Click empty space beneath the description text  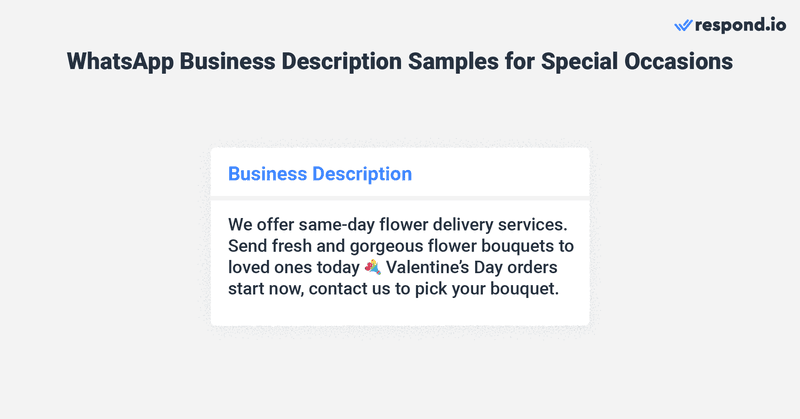point(400,312)
